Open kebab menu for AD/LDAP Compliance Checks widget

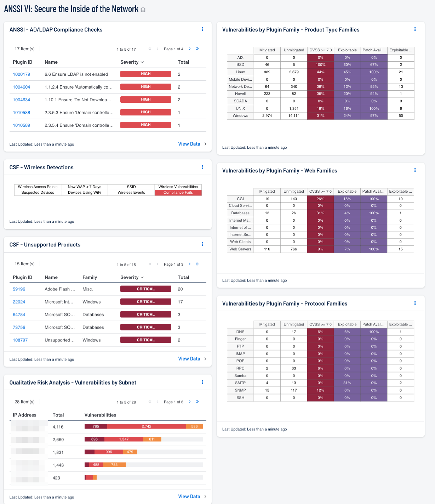coord(202,29)
